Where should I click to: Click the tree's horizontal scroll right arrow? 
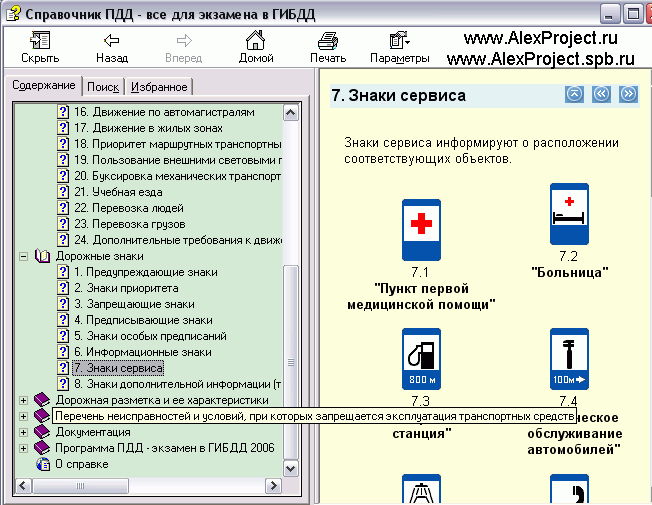(273, 485)
